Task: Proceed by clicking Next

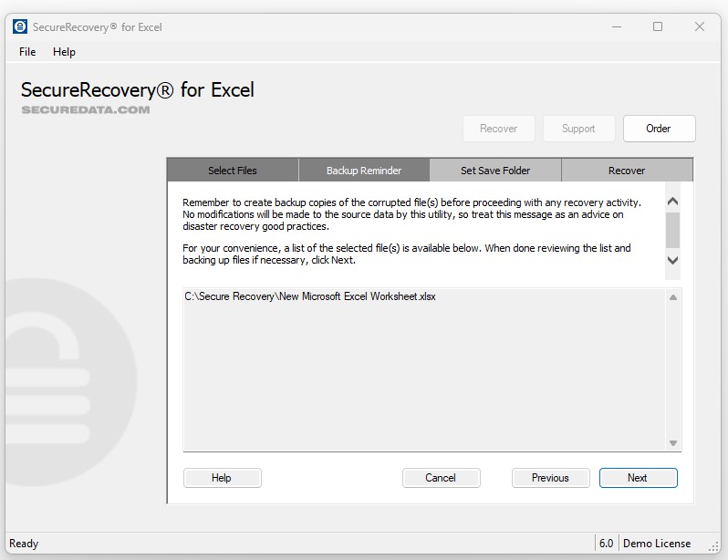Action: [638, 478]
